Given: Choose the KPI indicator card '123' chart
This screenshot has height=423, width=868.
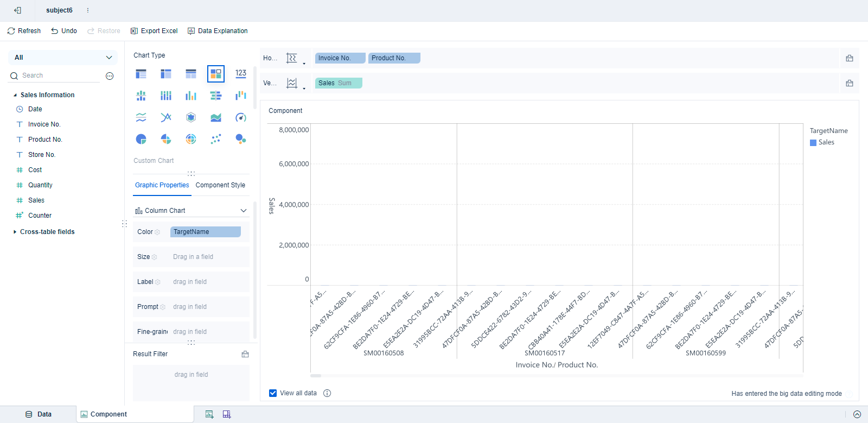Looking at the screenshot, I should pyautogui.click(x=241, y=74).
